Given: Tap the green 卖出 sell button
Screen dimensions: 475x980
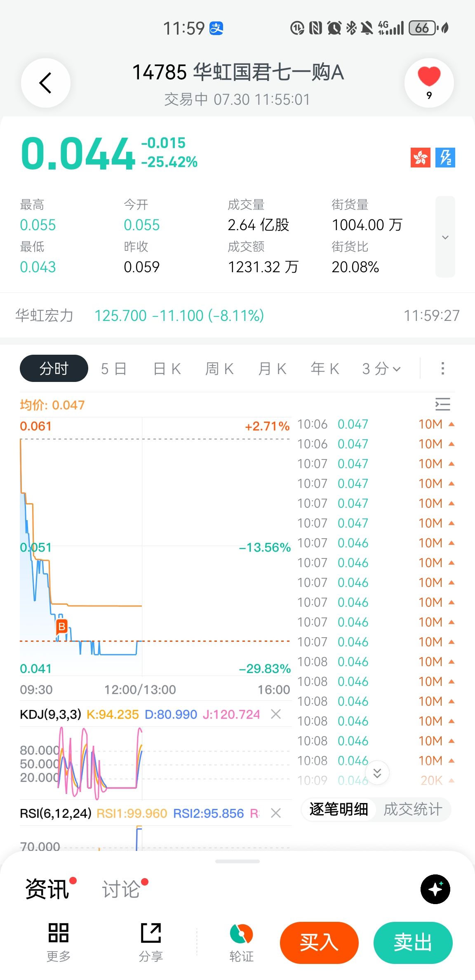Looking at the screenshot, I should [x=413, y=943].
